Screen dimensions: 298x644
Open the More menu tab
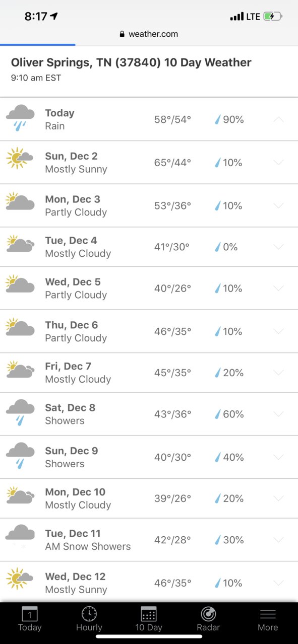[x=268, y=619]
